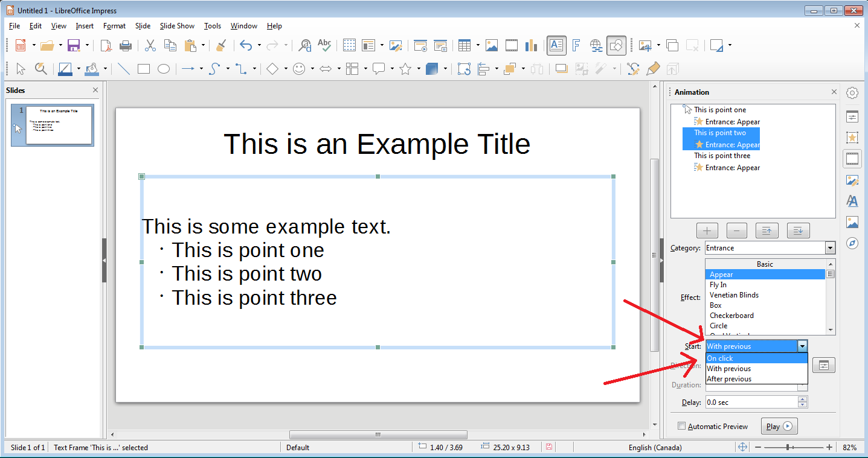This screenshot has width=868, height=458.
Task: Insert an image from toolbar
Action: [492, 45]
